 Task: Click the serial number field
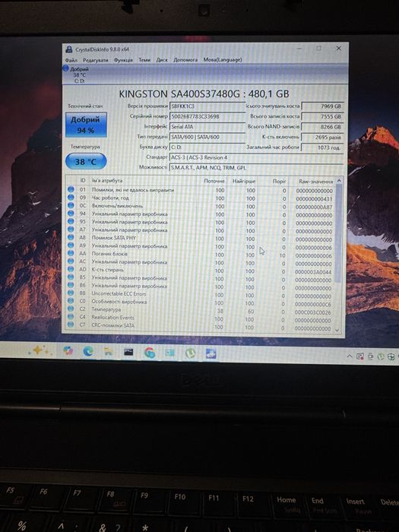(207, 116)
